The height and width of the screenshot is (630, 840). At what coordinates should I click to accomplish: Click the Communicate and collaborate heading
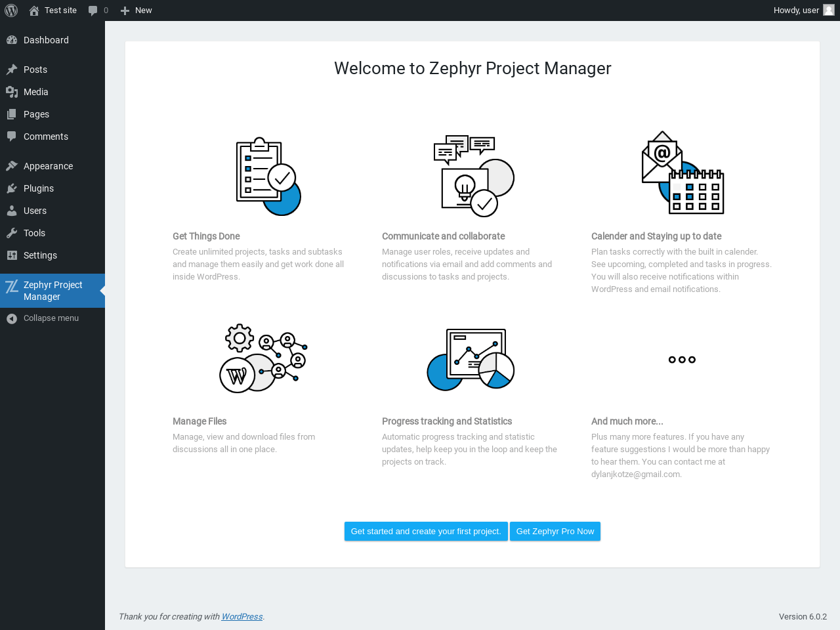[x=444, y=236]
